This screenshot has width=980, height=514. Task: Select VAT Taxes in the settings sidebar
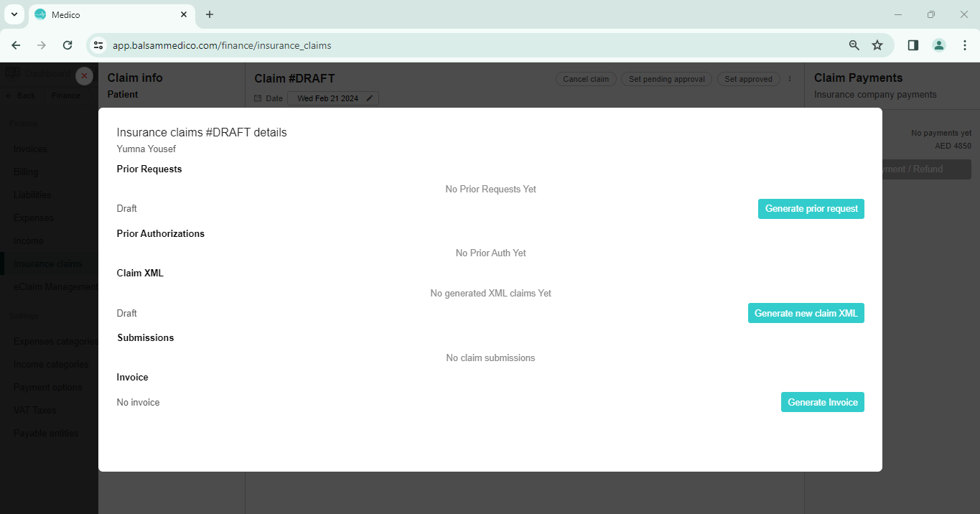(x=34, y=410)
